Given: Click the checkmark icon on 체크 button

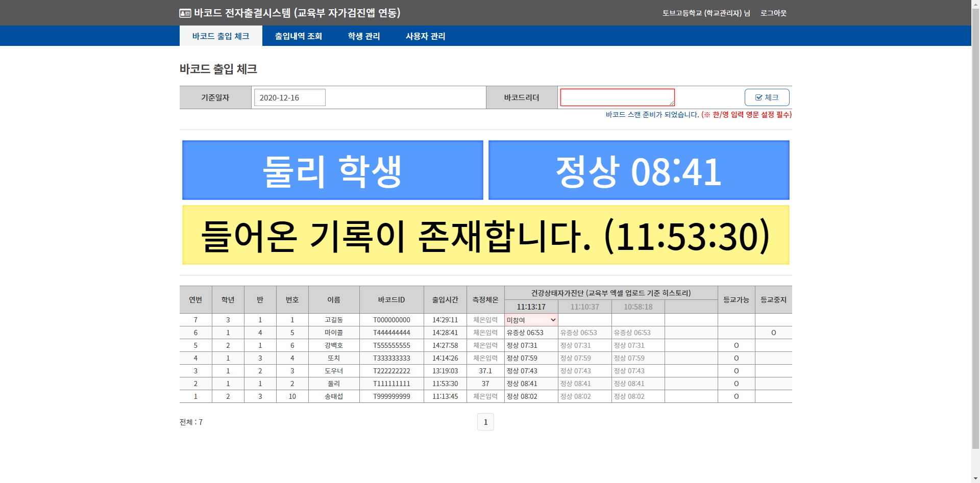Looking at the screenshot, I should pos(758,97).
